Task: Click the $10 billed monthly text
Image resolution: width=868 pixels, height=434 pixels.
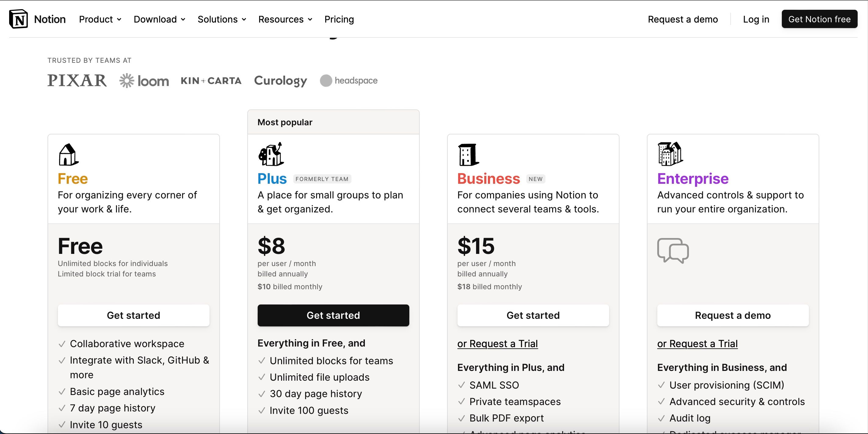Action: click(x=290, y=286)
